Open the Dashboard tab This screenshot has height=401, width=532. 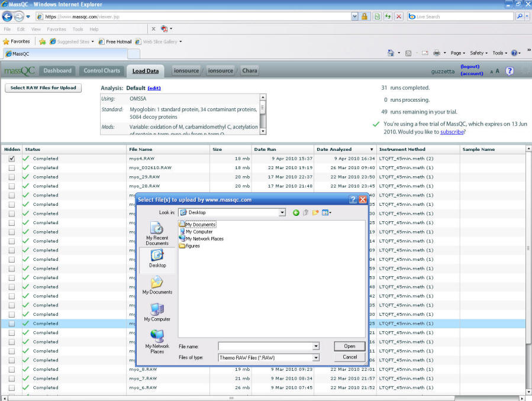(x=57, y=70)
